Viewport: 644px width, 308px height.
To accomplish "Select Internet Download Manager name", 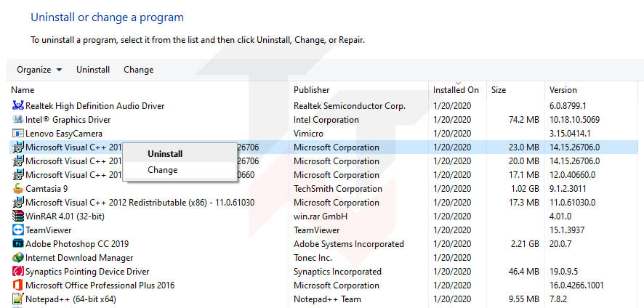I will pyautogui.click(x=79, y=258).
